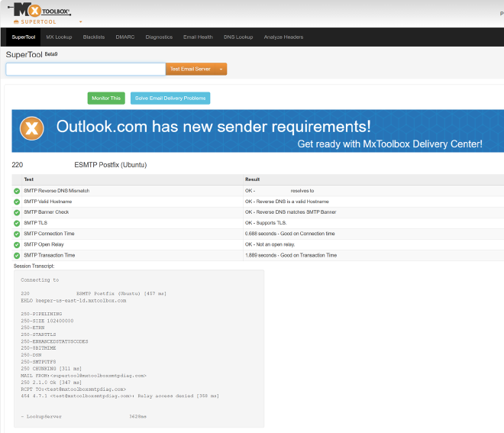Click the Test column header
Viewport: 504px width, 433px height.
pos(28,179)
